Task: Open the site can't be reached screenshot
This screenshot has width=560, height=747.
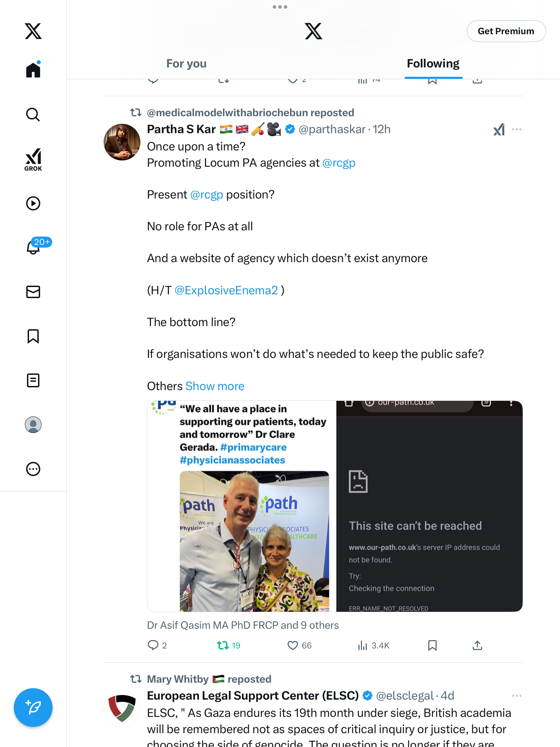Action: (429, 506)
